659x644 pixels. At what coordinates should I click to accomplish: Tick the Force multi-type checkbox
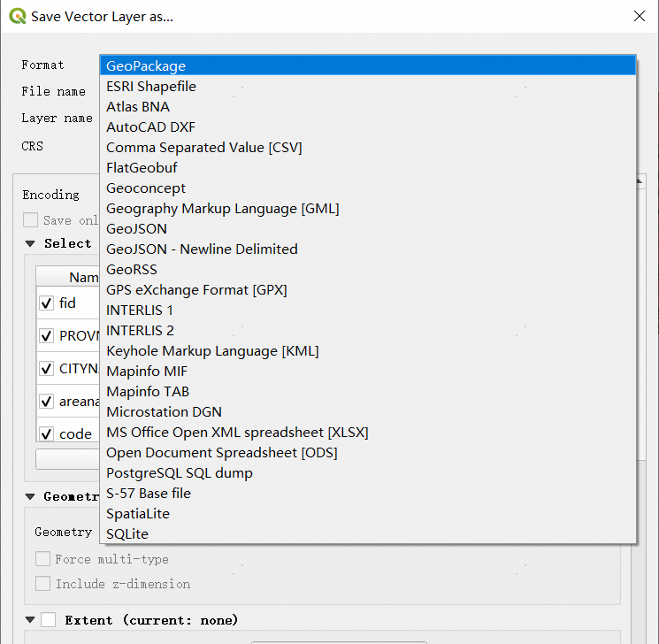42,559
